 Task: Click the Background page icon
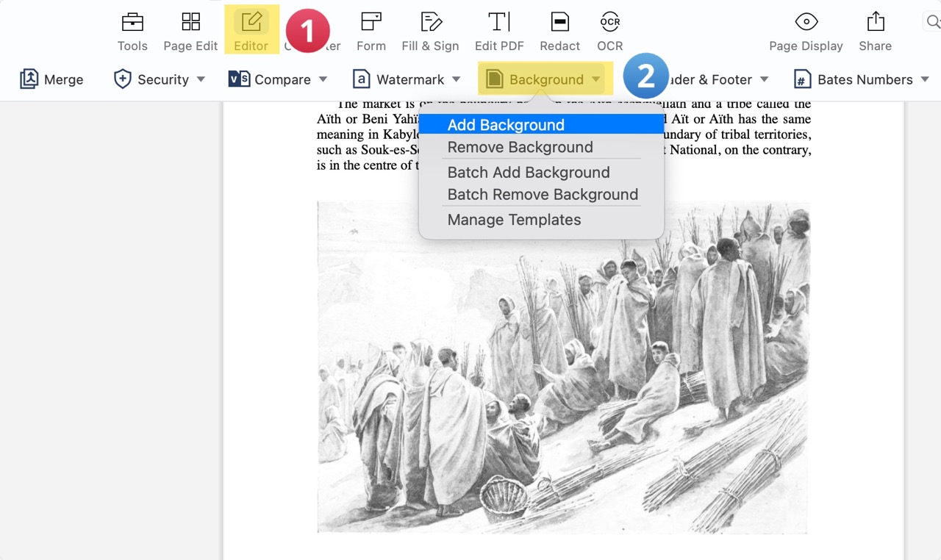pyautogui.click(x=494, y=79)
